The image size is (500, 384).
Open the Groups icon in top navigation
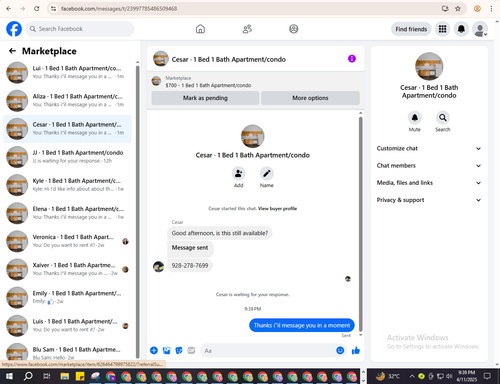(x=294, y=29)
